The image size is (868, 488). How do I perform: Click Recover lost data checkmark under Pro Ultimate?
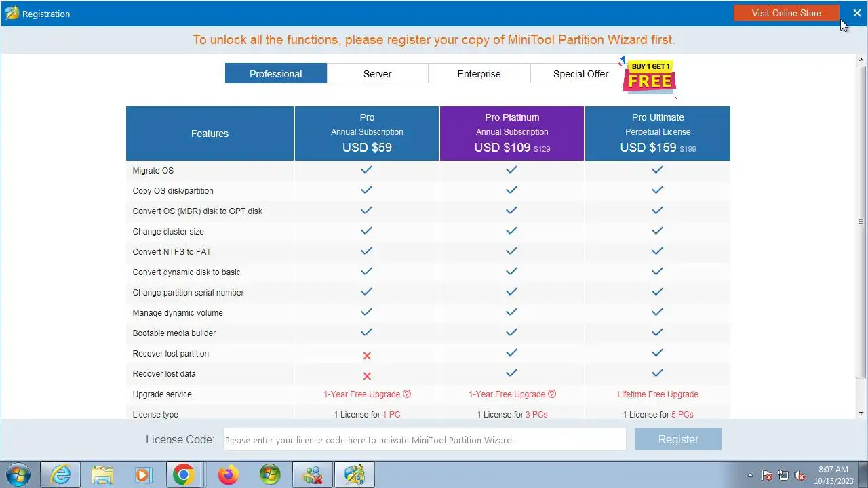pos(657,373)
